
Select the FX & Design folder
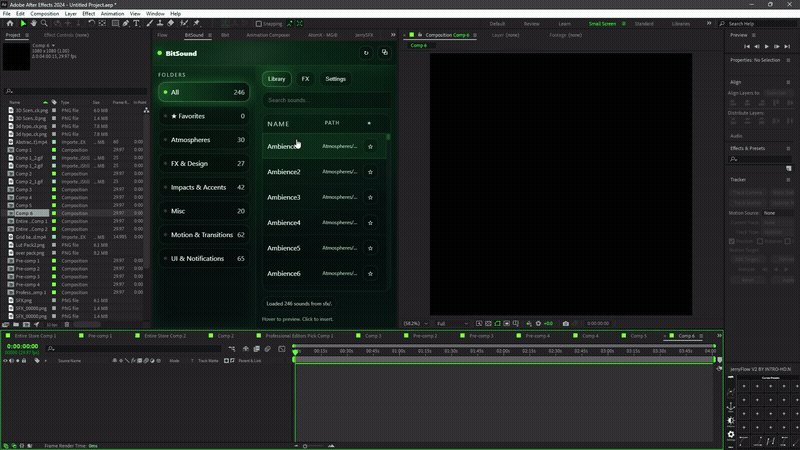pyautogui.click(x=204, y=164)
